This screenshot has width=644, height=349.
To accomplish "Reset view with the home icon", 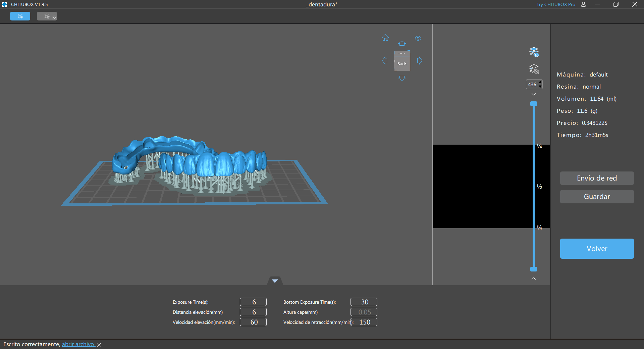I will click(385, 38).
